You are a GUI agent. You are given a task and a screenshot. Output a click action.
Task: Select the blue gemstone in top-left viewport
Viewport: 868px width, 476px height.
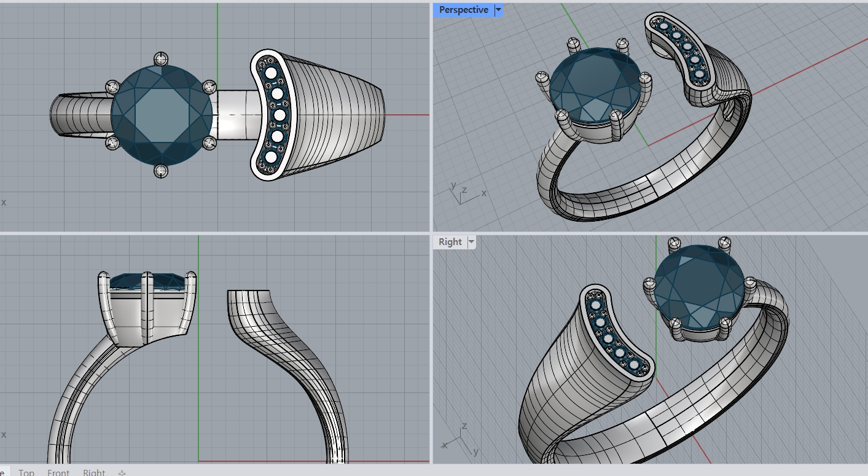tap(161, 114)
